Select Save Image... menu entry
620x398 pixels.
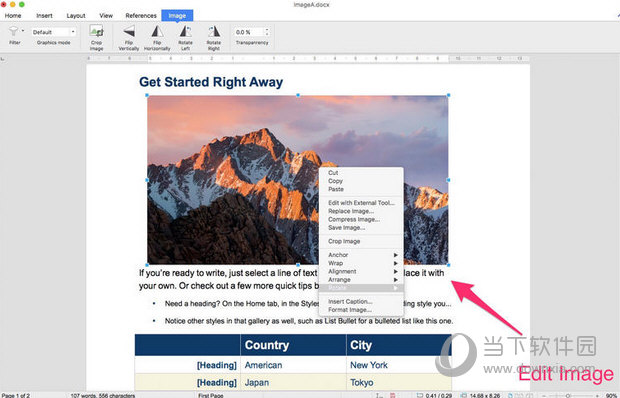[x=361, y=228]
